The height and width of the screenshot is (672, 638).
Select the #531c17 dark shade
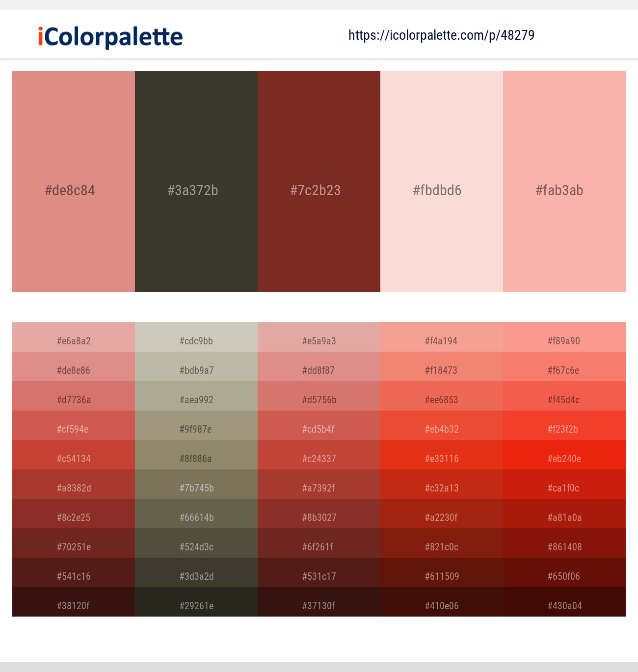tap(319, 576)
